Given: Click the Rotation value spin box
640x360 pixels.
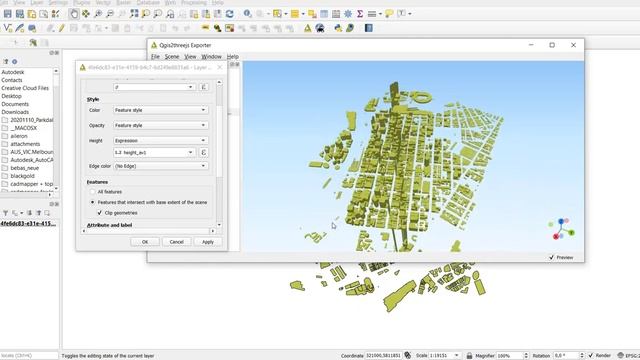Looking at the screenshot, I should pos(569,356).
